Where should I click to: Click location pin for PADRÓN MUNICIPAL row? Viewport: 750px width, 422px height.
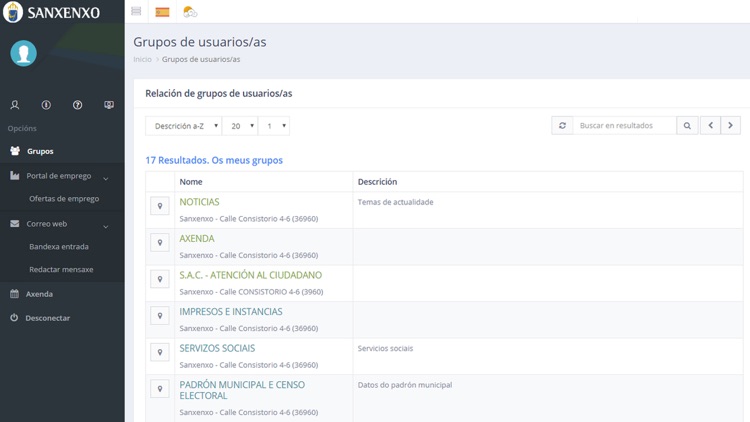(160, 389)
